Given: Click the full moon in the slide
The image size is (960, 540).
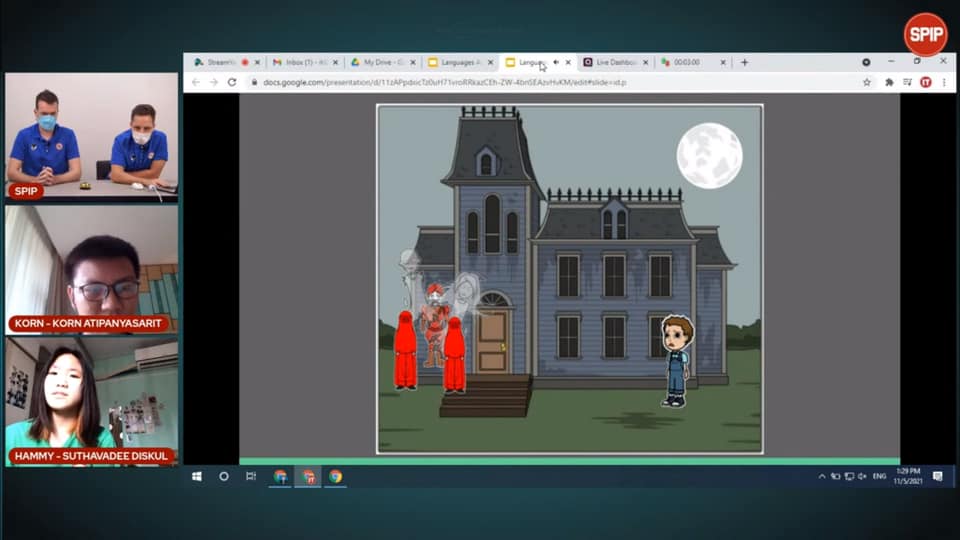Looking at the screenshot, I should tap(710, 156).
